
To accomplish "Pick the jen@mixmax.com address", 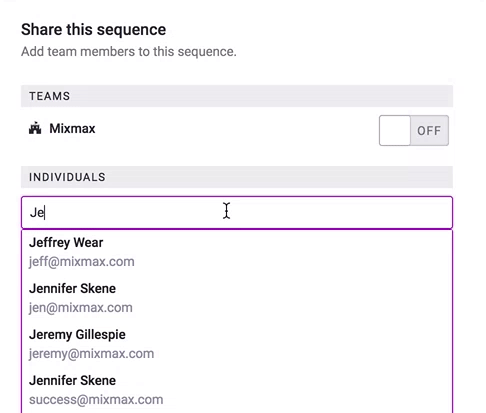I will click(x=81, y=308).
